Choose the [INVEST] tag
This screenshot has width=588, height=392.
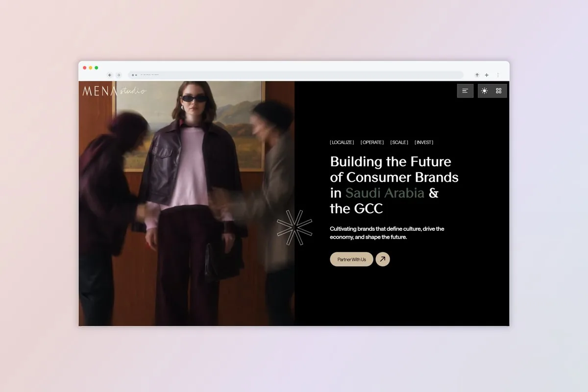pos(424,143)
